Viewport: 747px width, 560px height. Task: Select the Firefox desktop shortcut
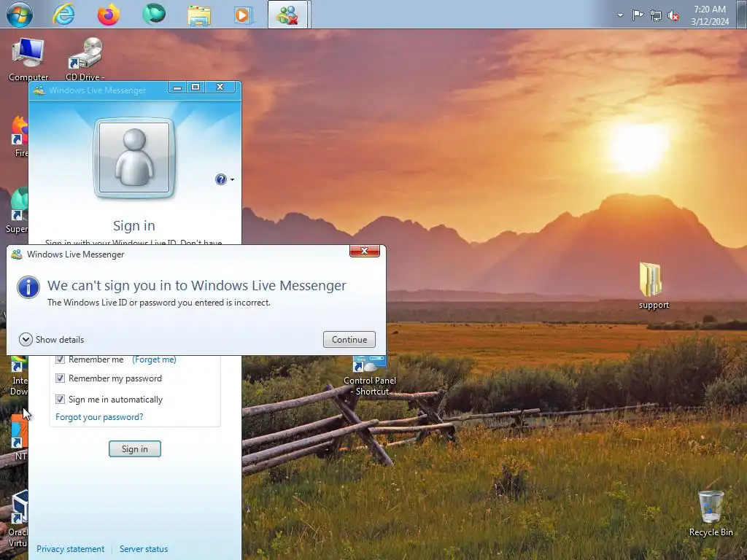click(x=20, y=136)
